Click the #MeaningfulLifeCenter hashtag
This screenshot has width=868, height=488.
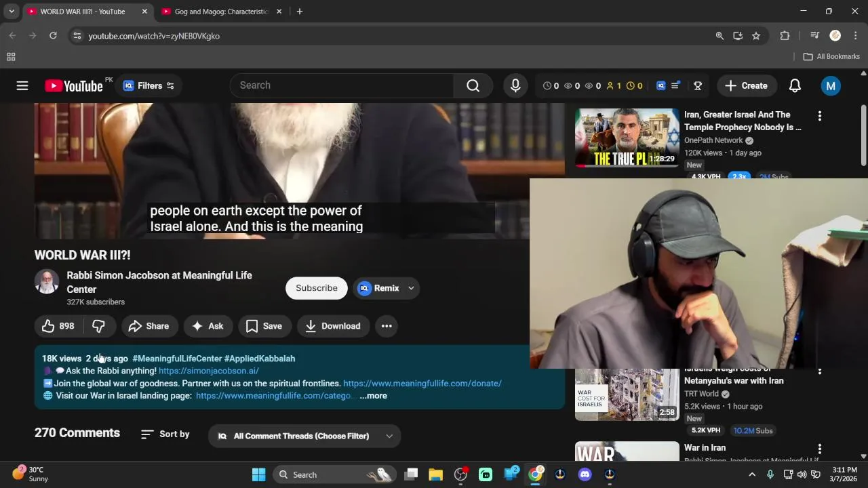click(177, 359)
